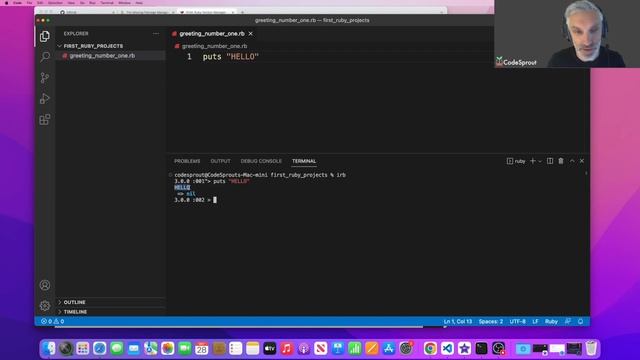
Task: Expand the TIMELINE section
Action: click(x=75, y=312)
